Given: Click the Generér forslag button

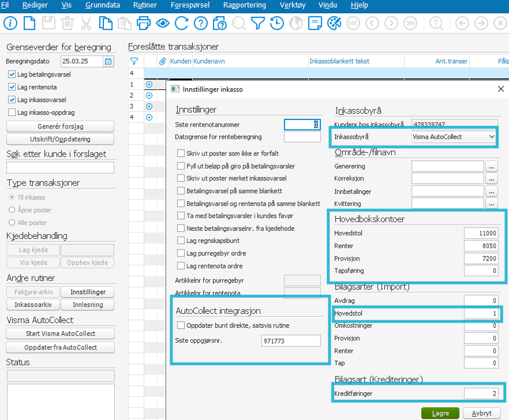Looking at the screenshot, I should pos(60,126).
